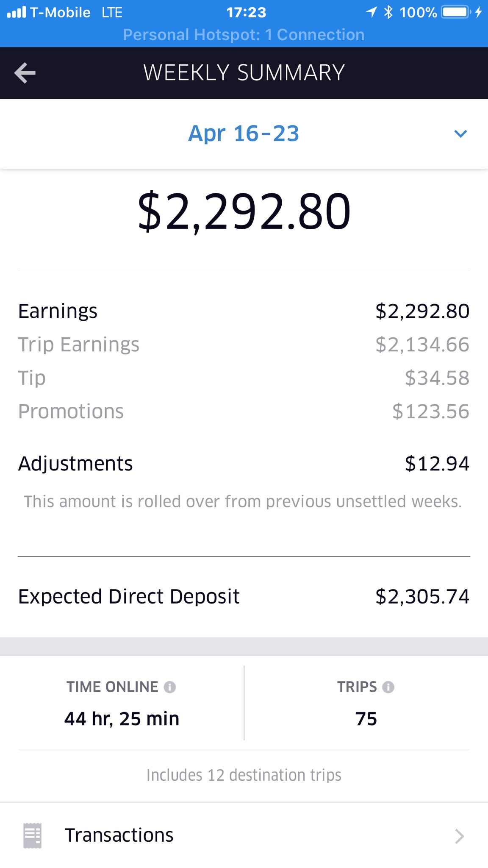Viewport: 488px width, 868px height.
Task: Tap the Personal Hotspot connection banner
Action: 244,35
